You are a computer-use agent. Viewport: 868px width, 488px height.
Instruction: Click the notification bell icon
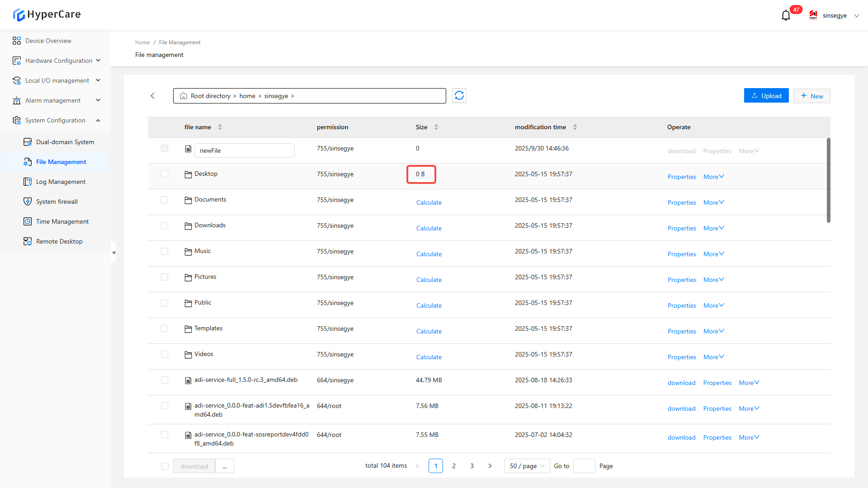(x=786, y=16)
